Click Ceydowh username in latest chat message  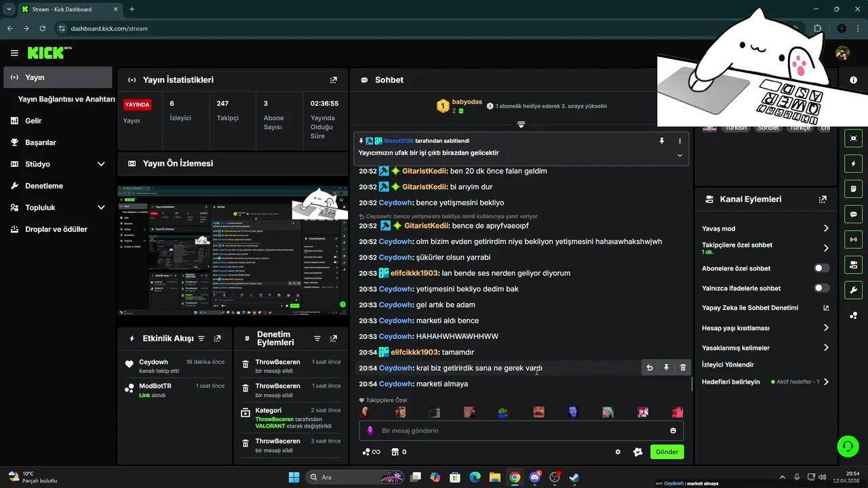[395, 384]
